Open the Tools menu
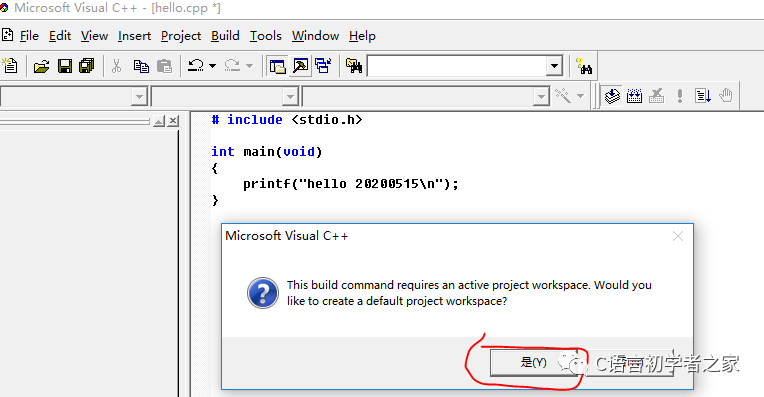 click(x=266, y=36)
